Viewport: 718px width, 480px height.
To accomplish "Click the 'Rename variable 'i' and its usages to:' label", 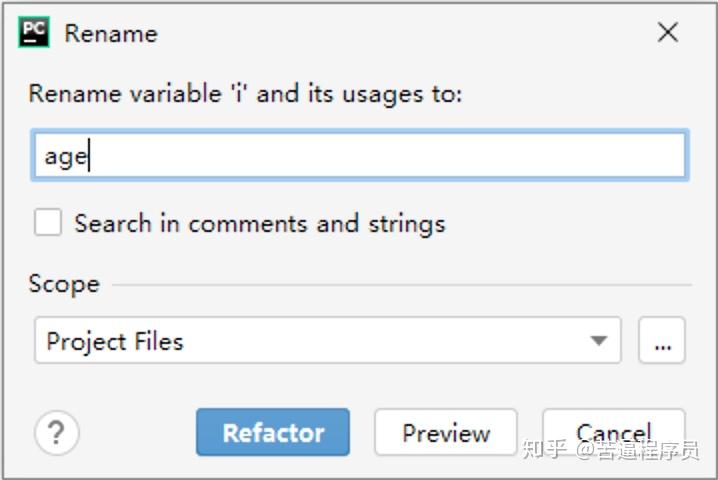I will coord(245,94).
